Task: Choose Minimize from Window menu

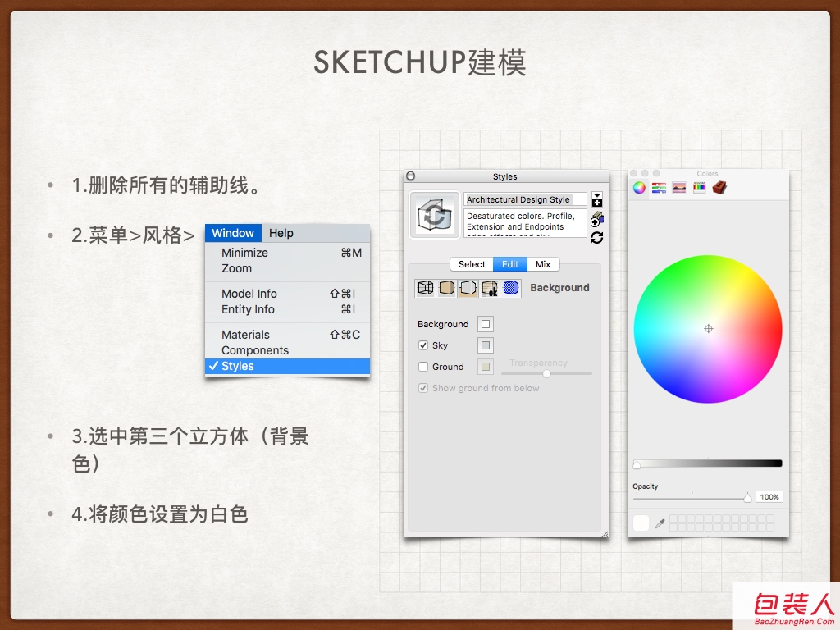Action: point(288,253)
